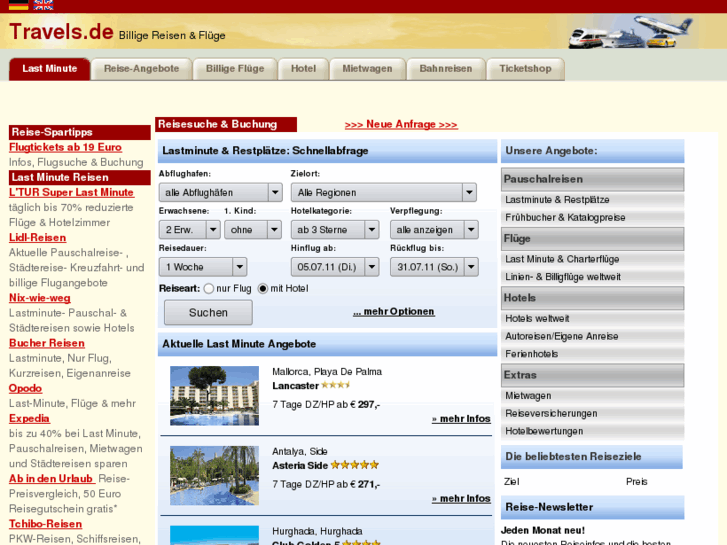The width and height of the screenshot is (727, 545).
Task: Click the Hurghada hotel thumbnail
Action: [214, 535]
